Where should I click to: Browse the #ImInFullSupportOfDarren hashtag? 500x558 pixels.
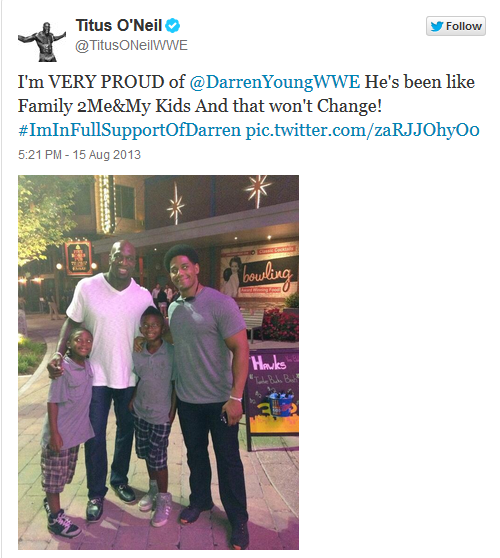[130, 130]
